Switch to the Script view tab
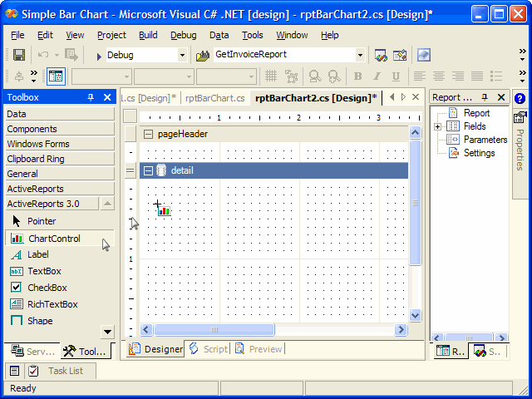This screenshot has height=399, width=532. point(208,349)
